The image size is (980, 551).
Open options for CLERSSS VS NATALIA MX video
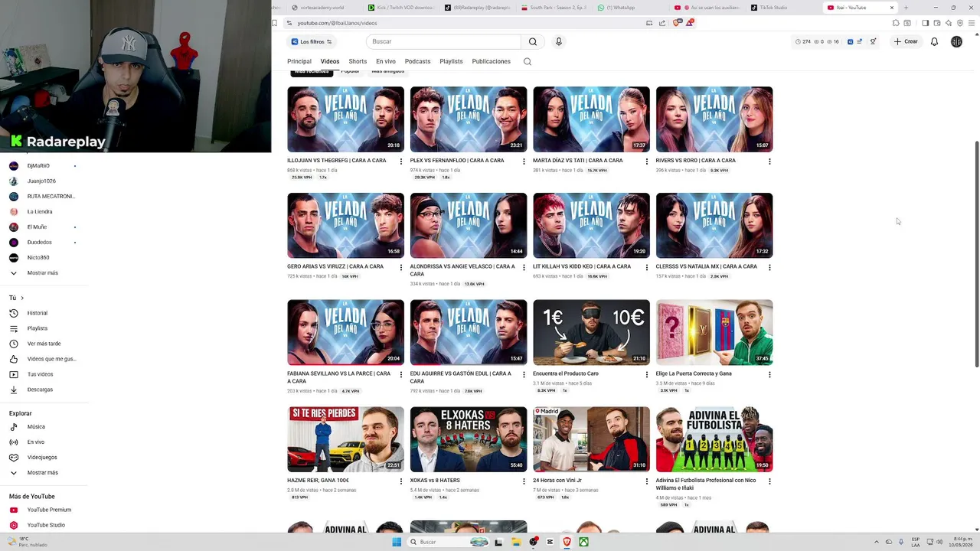[769, 267]
